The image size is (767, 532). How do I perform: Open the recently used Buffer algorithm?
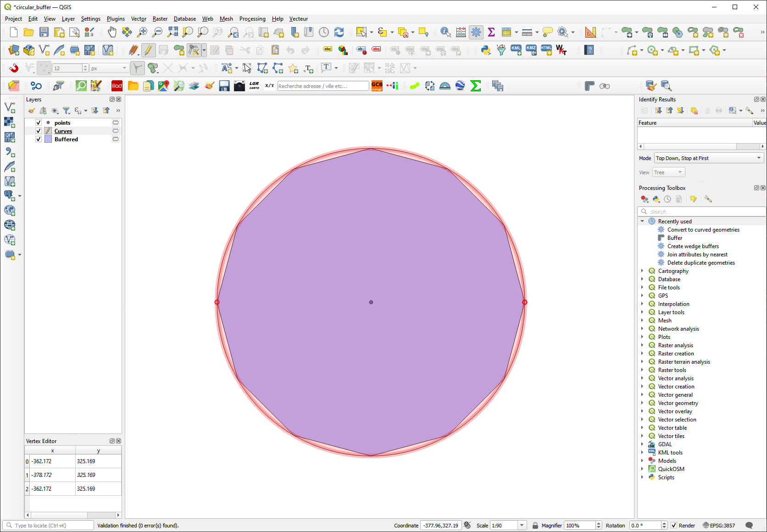674,238
